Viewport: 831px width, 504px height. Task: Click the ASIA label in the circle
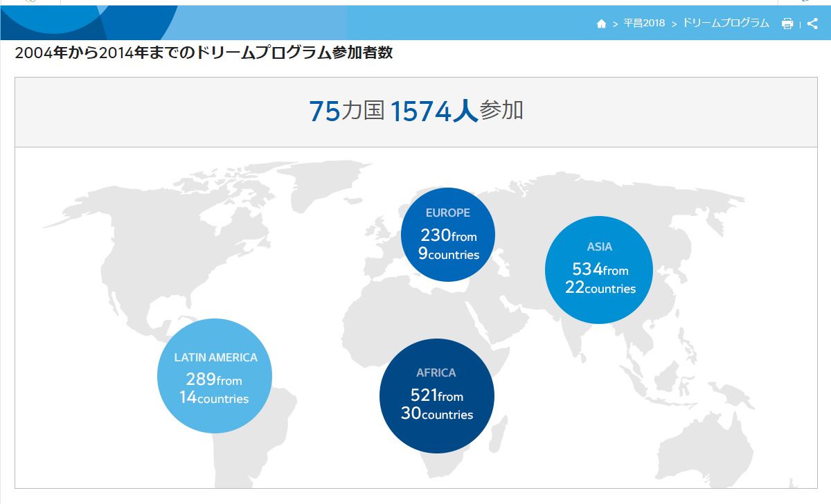[x=599, y=246]
